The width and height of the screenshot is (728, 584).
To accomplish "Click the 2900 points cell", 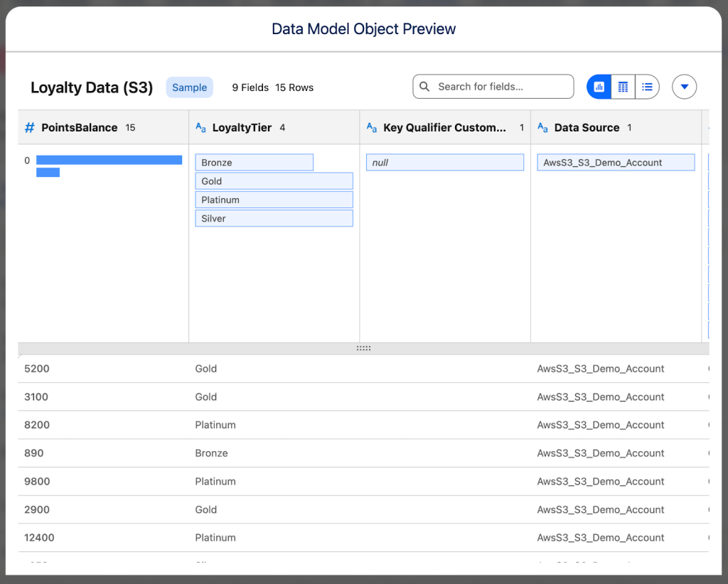I will [37, 510].
